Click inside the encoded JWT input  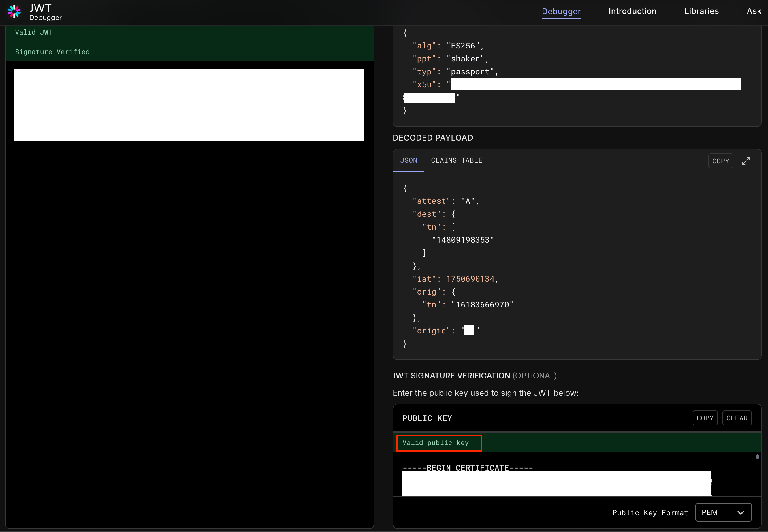[189, 105]
